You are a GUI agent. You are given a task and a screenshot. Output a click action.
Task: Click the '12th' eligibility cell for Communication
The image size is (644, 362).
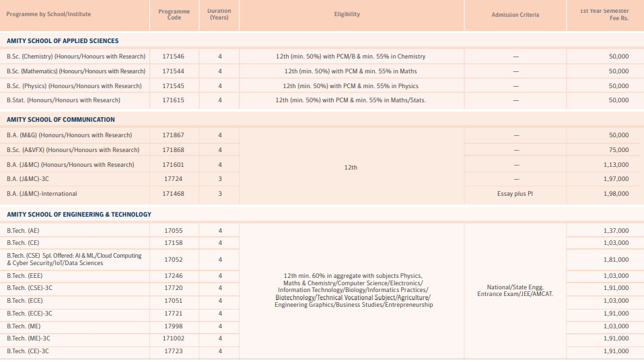point(351,168)
